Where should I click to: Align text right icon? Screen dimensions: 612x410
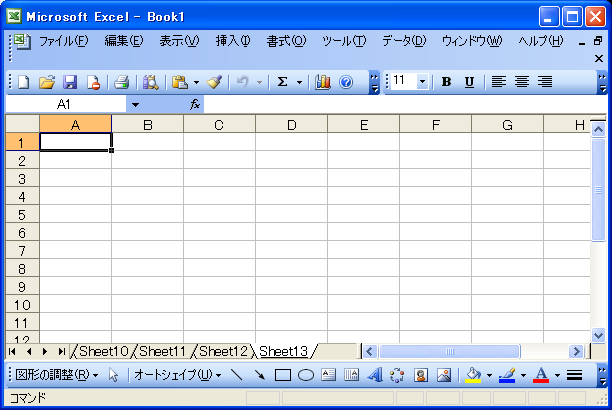545,82
